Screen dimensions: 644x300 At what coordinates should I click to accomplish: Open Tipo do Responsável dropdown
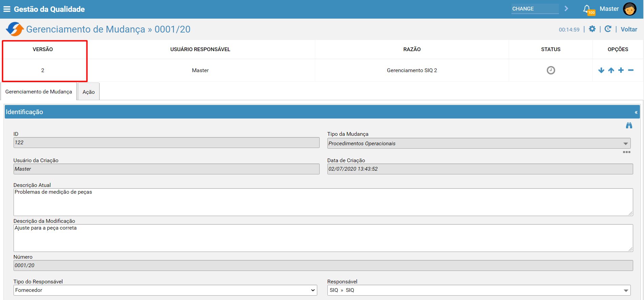point(165,290)
